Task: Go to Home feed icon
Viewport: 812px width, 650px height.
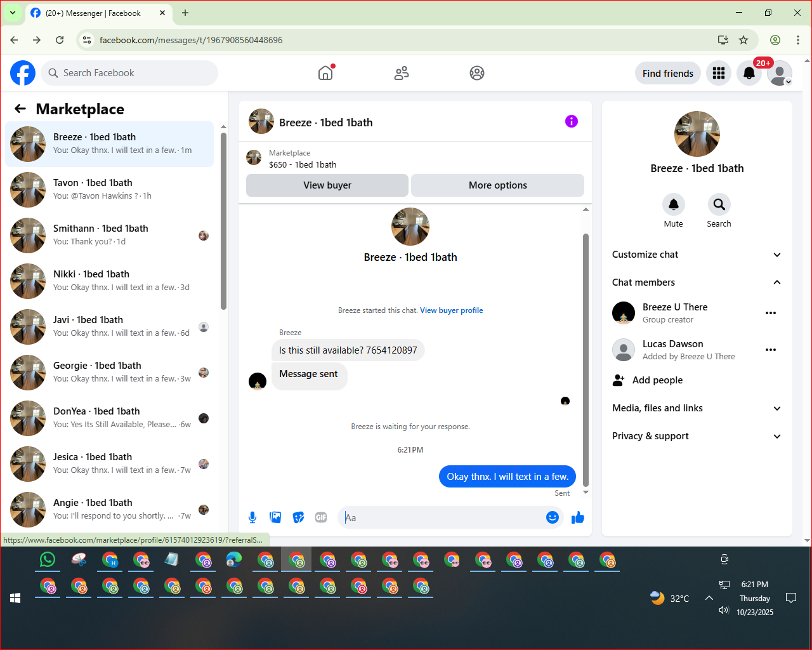Action: click(325, 73)
